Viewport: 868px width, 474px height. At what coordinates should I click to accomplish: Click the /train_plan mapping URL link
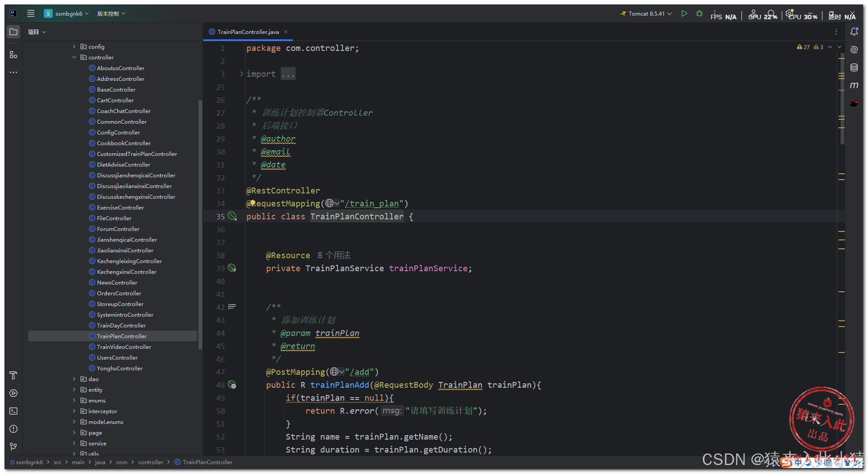click(372, 203)
